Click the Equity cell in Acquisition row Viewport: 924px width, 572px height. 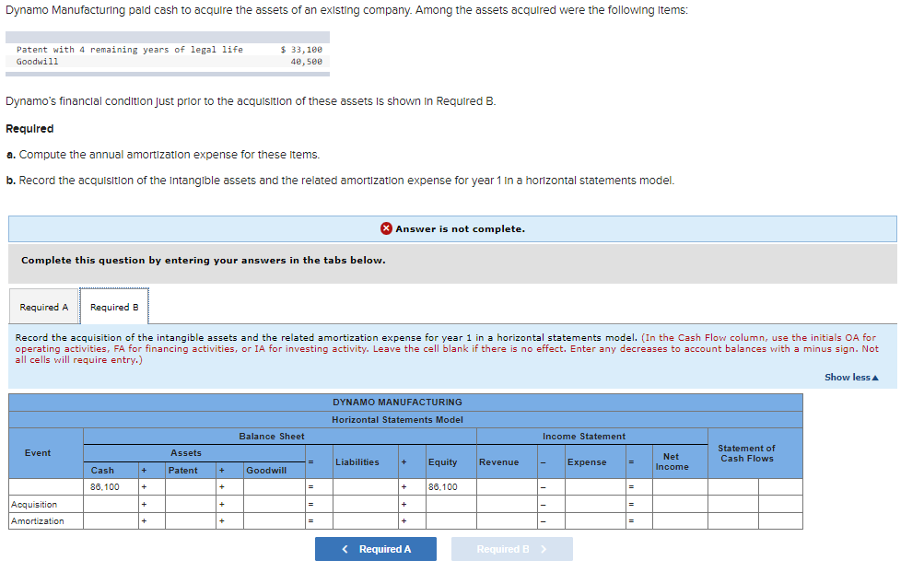[x=450, y=504]
